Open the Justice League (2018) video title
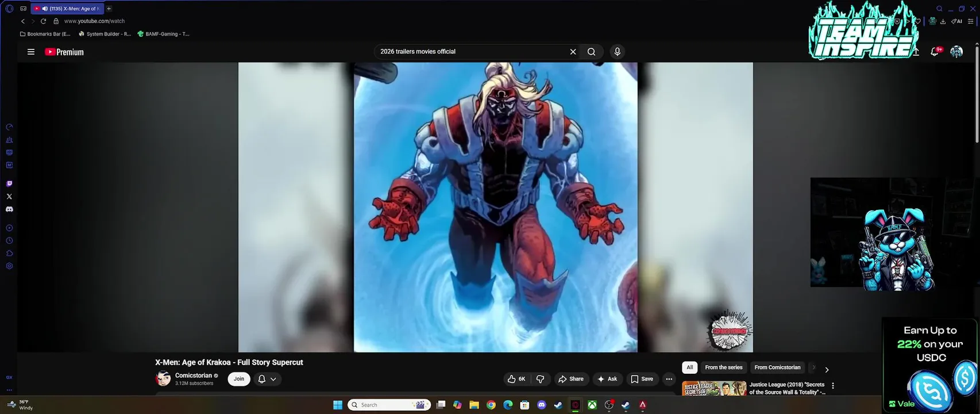Viewport: 980px width, 414px height. pos(786,388)
